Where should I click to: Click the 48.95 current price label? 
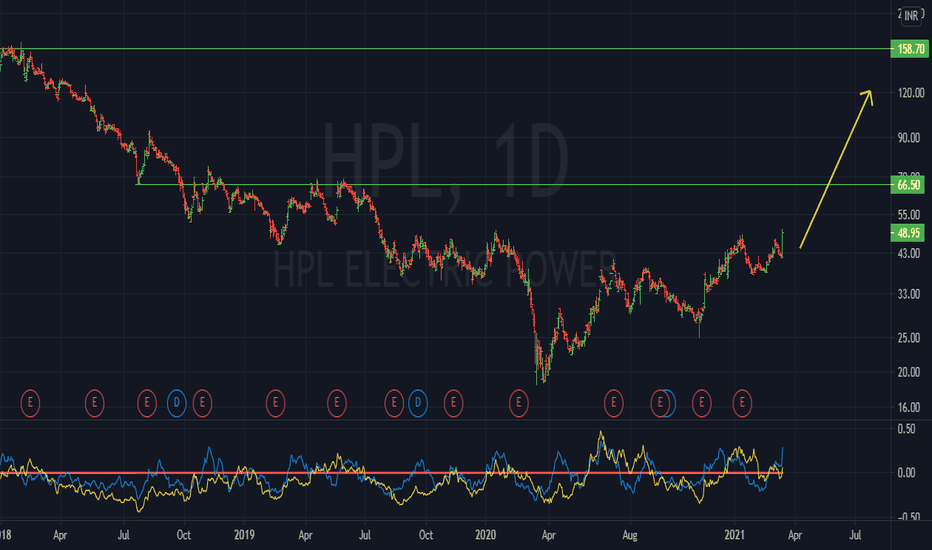tap(908, 233)
